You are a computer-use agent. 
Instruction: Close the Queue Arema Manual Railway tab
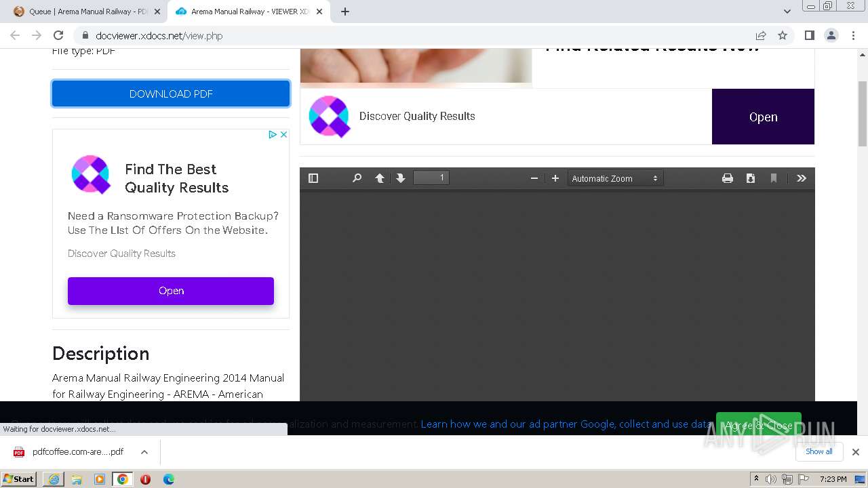[157, 12]
